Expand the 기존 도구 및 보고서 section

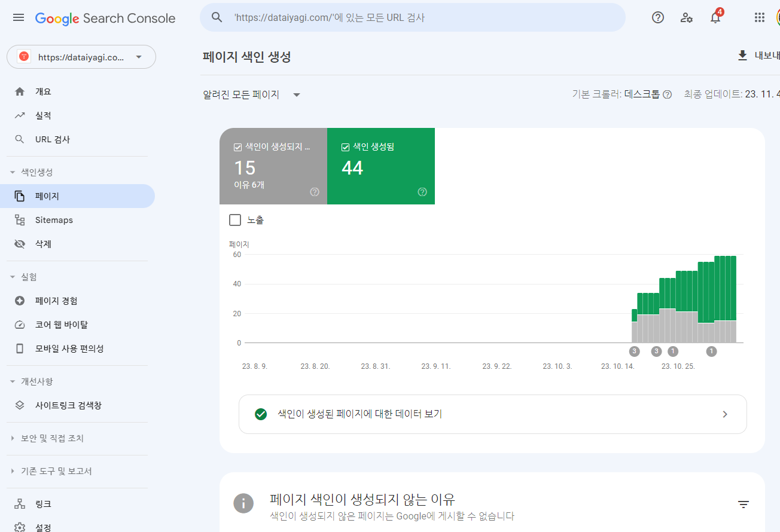coord(13,471)
